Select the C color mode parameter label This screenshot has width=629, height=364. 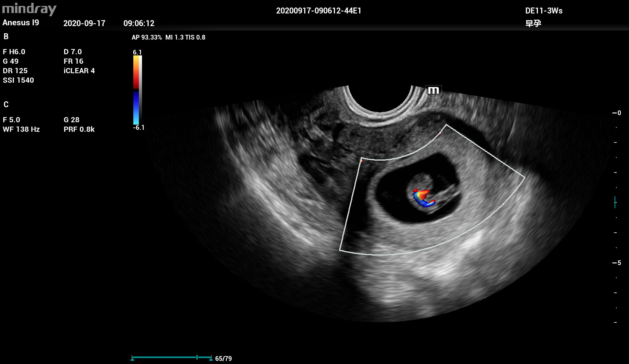[6, 104]
